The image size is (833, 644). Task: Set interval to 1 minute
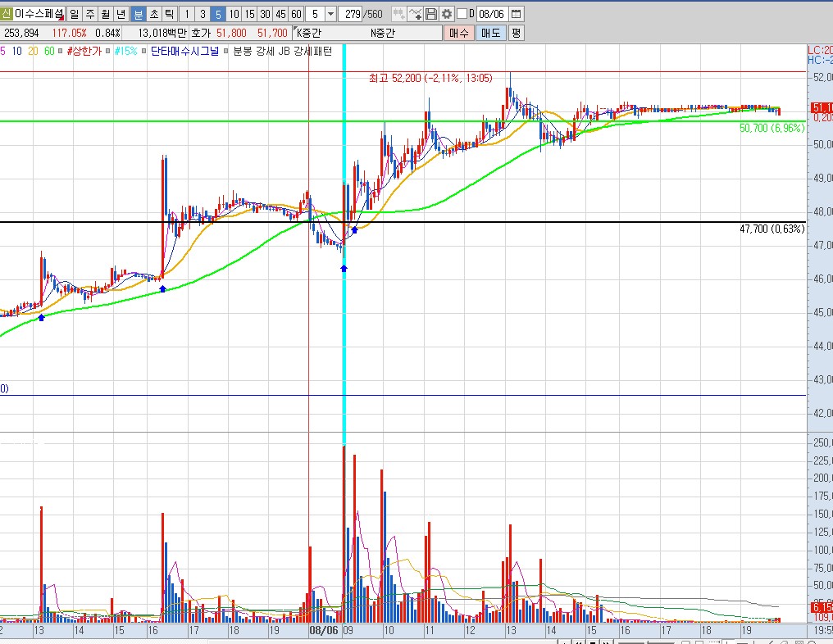coord(187,14)
